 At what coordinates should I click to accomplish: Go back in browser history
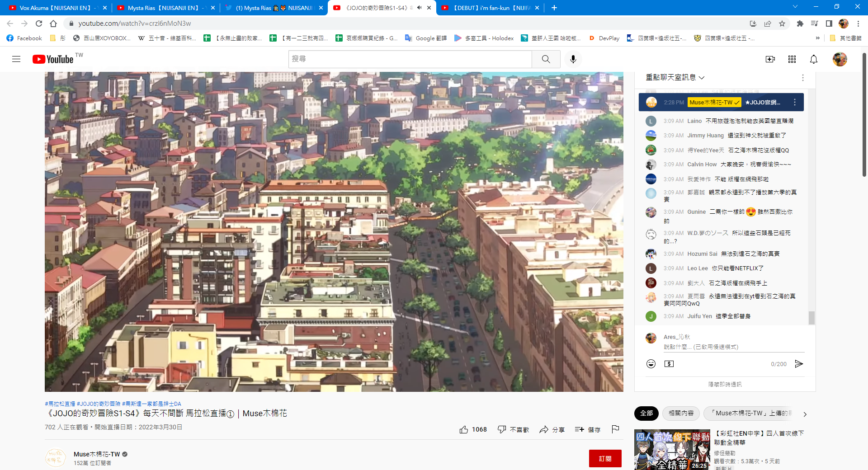[10, 23]
